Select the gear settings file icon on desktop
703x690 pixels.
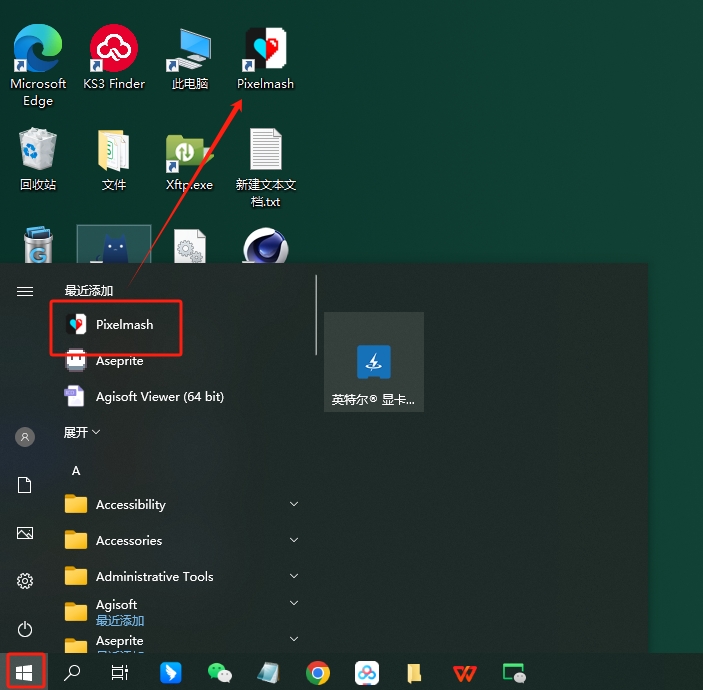[x=190, y=246]
